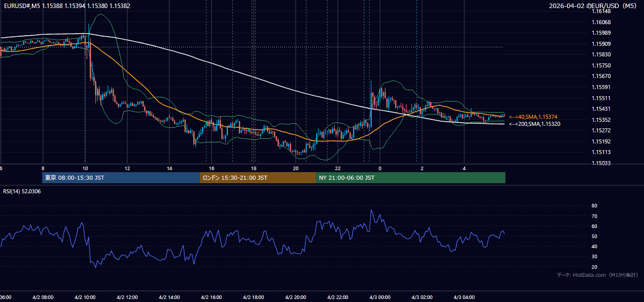
Task: Click hour tick 18 under price chart
Action: point(253,169)
